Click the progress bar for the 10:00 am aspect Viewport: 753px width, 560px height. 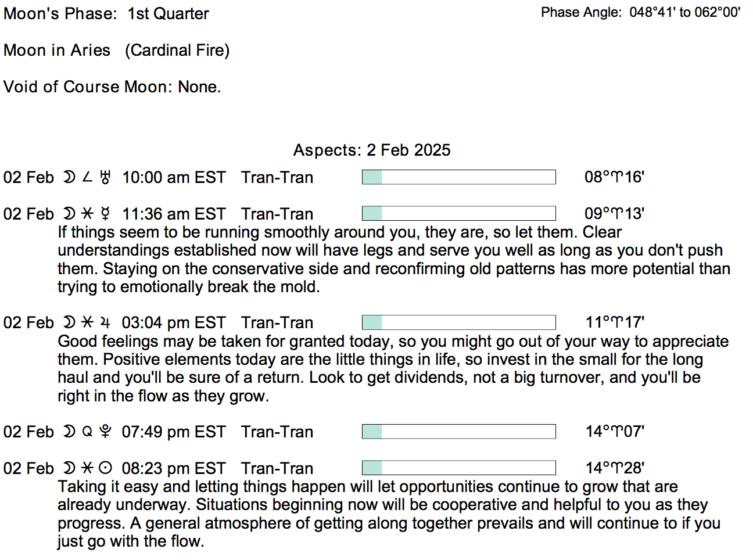pos(458,177)
